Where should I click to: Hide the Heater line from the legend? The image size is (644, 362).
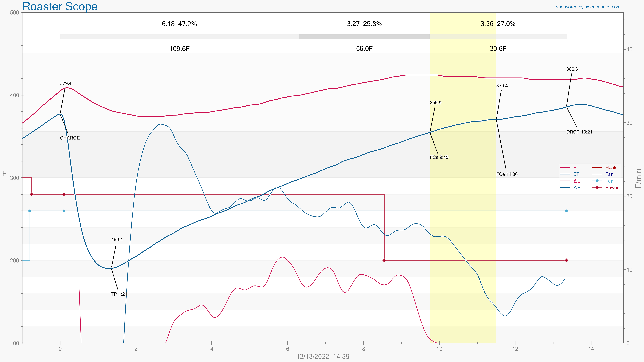point(612,168)
